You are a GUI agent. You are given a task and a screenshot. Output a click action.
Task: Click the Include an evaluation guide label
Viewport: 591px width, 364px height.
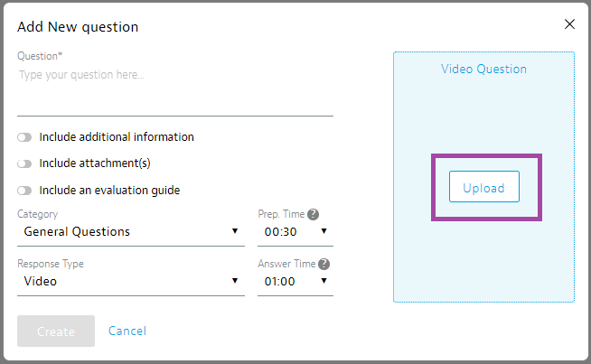pos(109,191)
